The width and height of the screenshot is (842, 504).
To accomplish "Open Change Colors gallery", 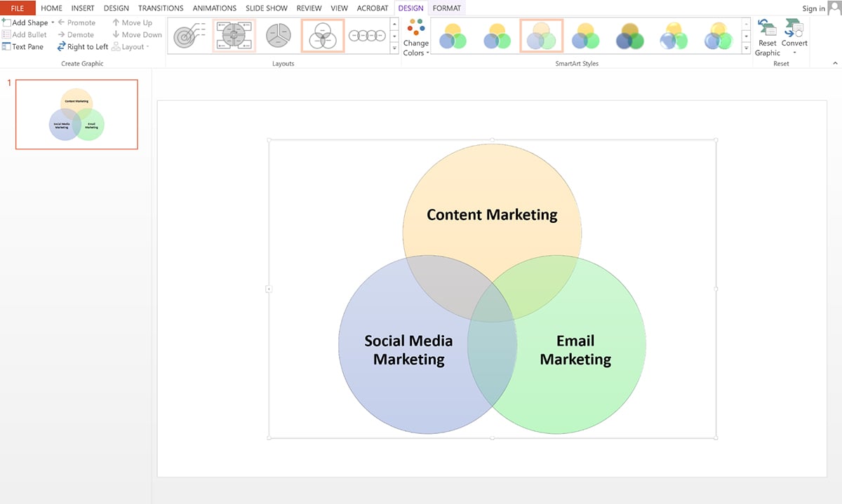I will coord(415,39).
